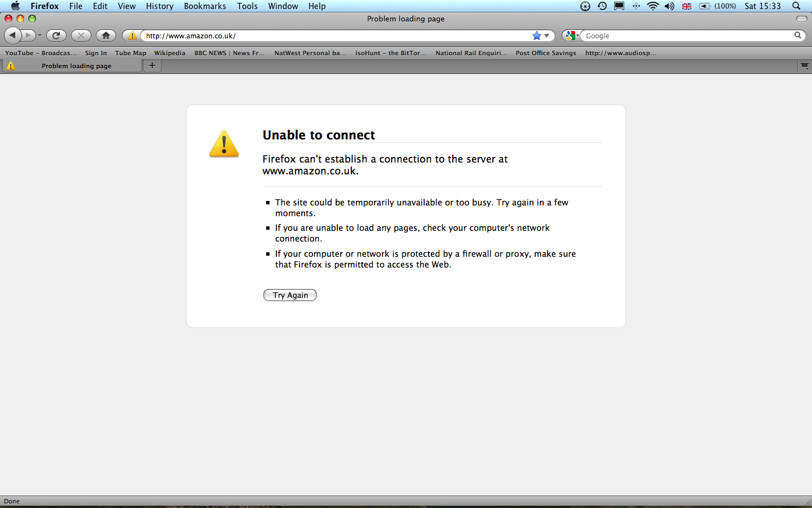Click the Time Machine clock icon
Viewport: 812px width, 508px height.
[602, 6]
